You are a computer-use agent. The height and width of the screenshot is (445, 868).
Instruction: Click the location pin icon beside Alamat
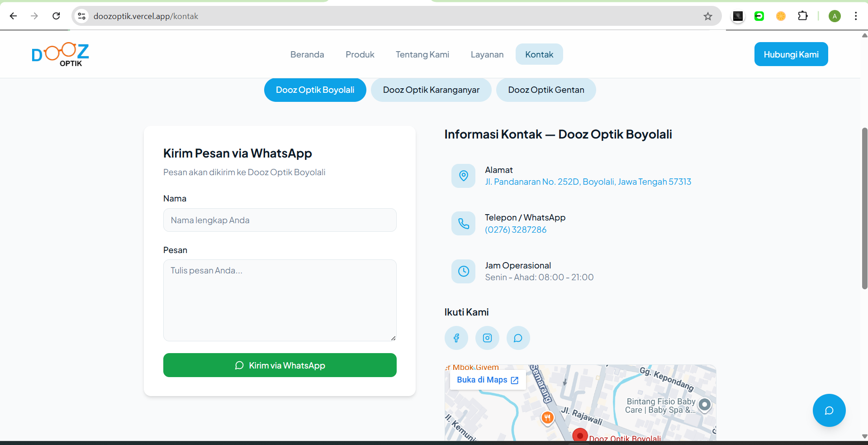tap(463, 176)
